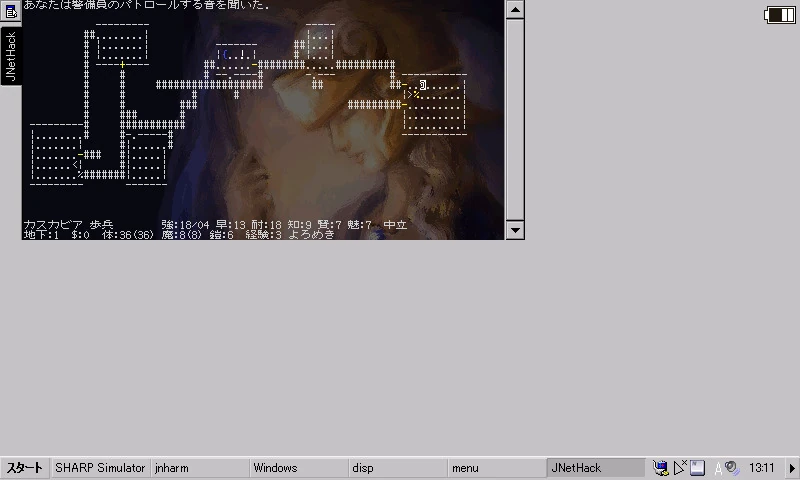Click the よろめき status text
Image resolution: width=800 pixels, height=480 pixels.
pyautogui.click(x=312, y=235)
